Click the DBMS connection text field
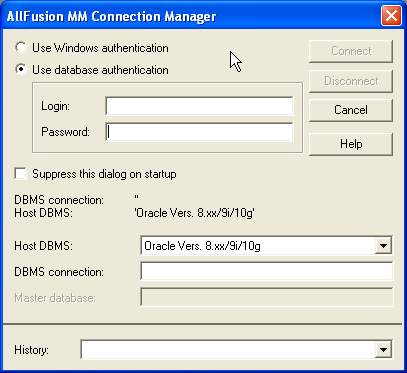The width and height of the screenshot is (407, 373). [267, 271]
